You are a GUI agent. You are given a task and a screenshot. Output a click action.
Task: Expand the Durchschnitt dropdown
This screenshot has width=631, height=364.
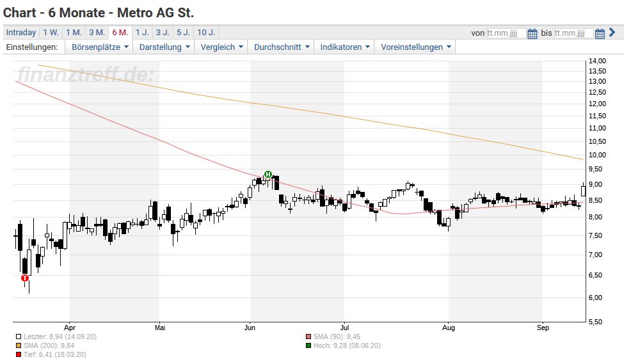(282, 47)
